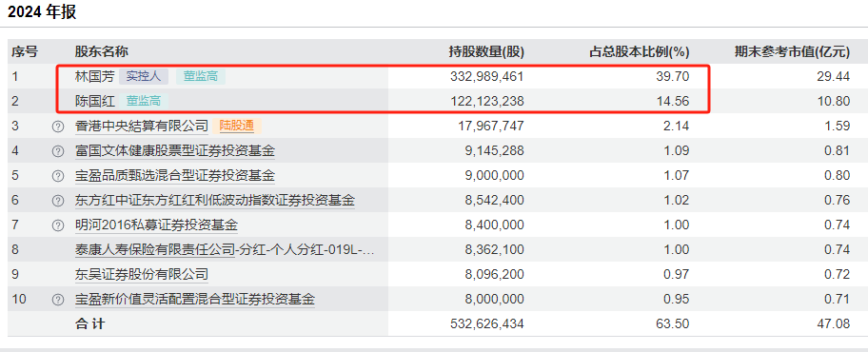This screenshot has height=352, width=868.
Task: Click the 持股数量(股) column header
Action: tap(486, 52)
